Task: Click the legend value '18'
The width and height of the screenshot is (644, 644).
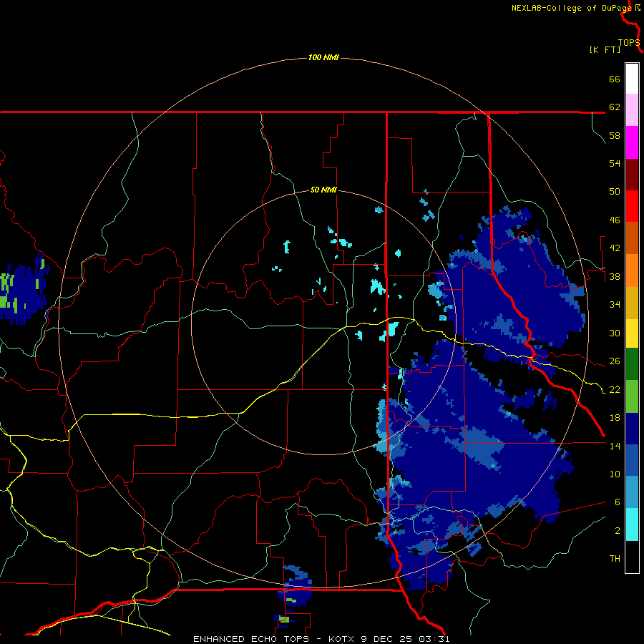Action: point(615,418)
